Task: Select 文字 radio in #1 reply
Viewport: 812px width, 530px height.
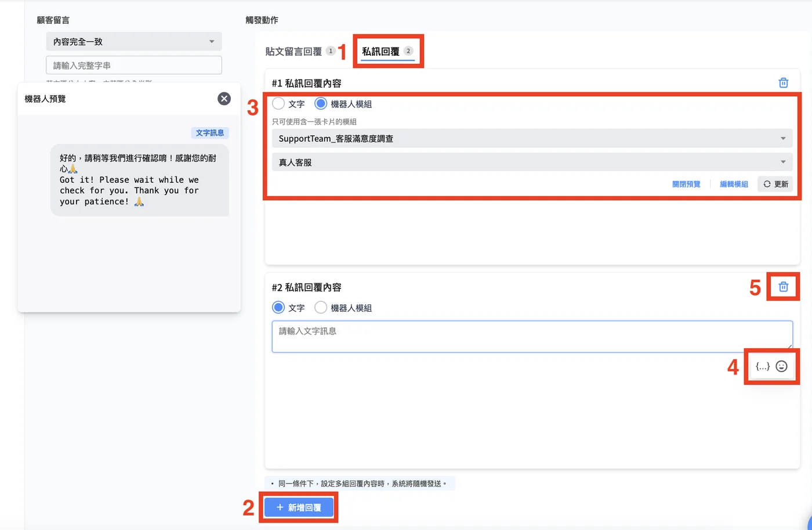Action: pos(278,103)
